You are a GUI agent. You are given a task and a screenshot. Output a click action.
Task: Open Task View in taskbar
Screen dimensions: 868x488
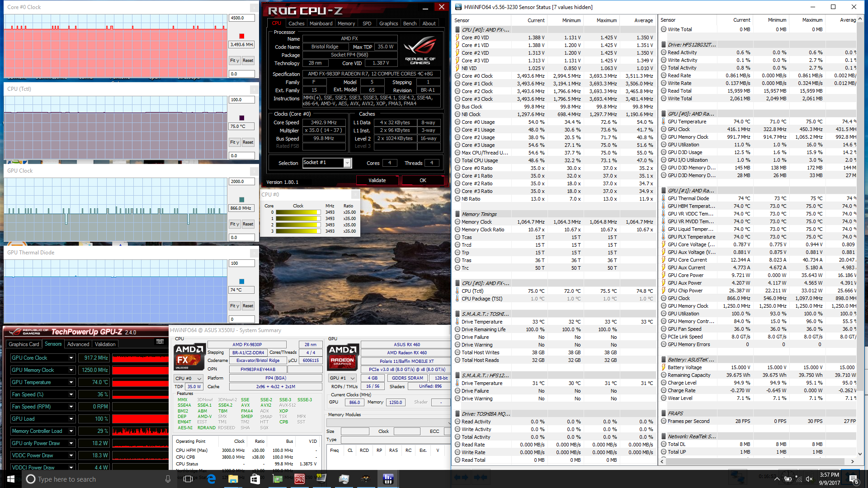click(x=189, y=479)
